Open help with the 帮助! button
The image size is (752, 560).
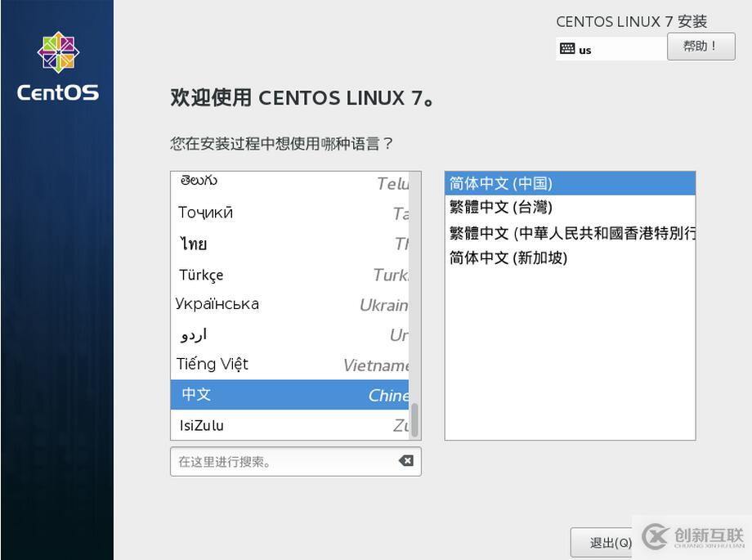701,47
